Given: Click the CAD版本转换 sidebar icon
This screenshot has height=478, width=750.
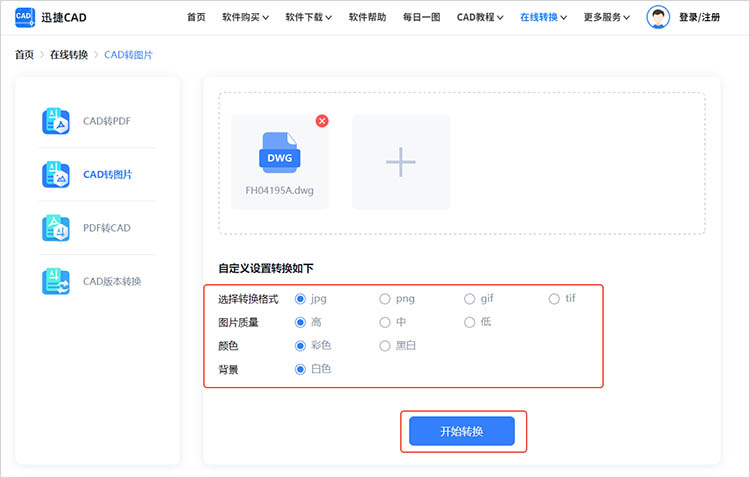Looking at the screenshot, I should coord(56,281).
